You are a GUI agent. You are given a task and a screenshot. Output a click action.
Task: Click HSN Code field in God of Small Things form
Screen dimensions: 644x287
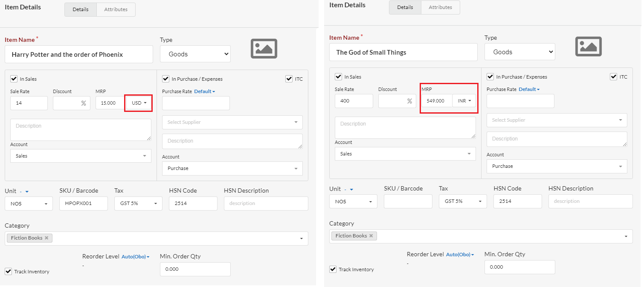[x=518, y=201]
